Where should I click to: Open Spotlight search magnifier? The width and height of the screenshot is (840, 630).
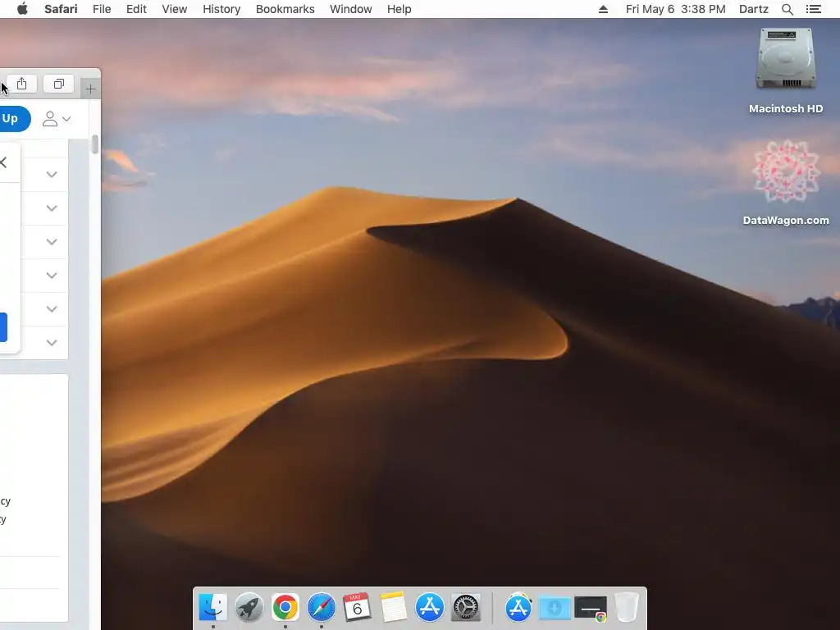(x=787, y=9)
